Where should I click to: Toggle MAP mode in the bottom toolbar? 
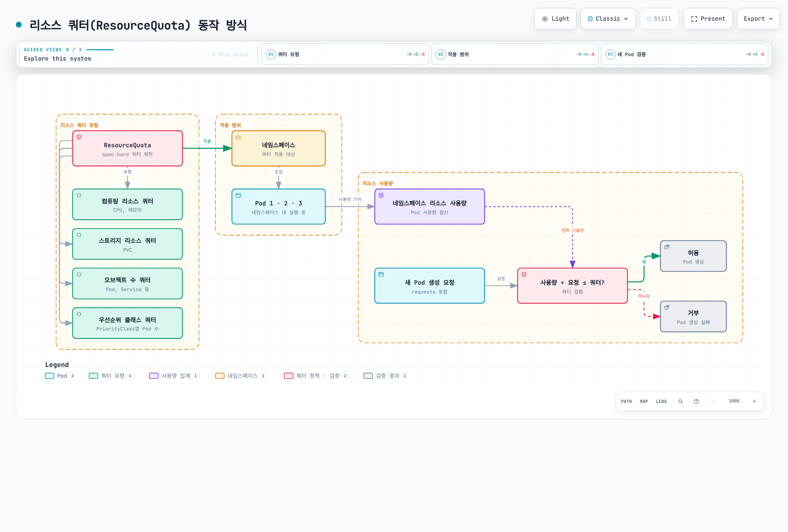tap(644, 401)
